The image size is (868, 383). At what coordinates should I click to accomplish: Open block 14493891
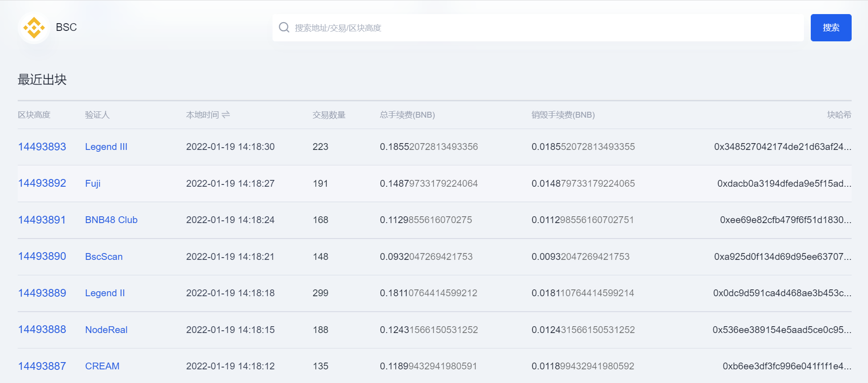pyautogui.click(x=42, y=220)
